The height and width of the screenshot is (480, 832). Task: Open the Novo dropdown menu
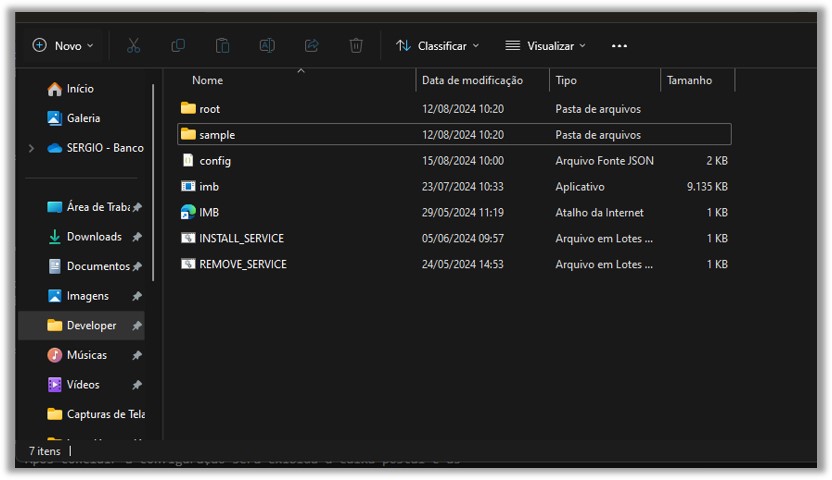click(x=63, y=46)
